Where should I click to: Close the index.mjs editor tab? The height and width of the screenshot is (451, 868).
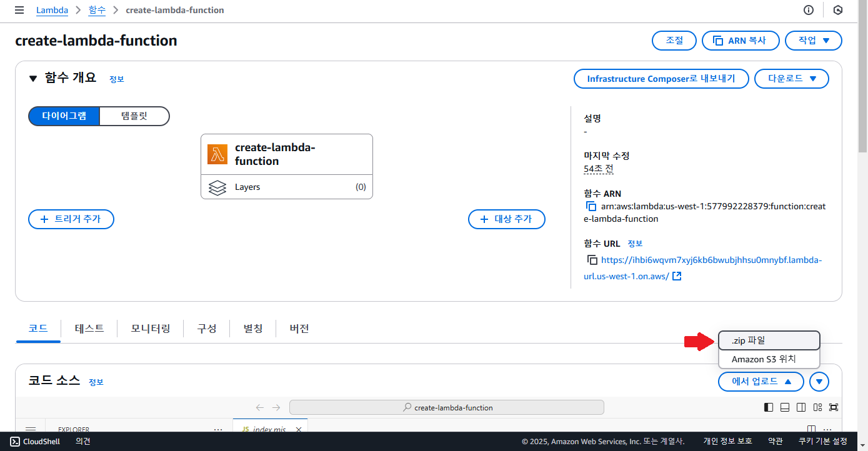click(299, 429)
